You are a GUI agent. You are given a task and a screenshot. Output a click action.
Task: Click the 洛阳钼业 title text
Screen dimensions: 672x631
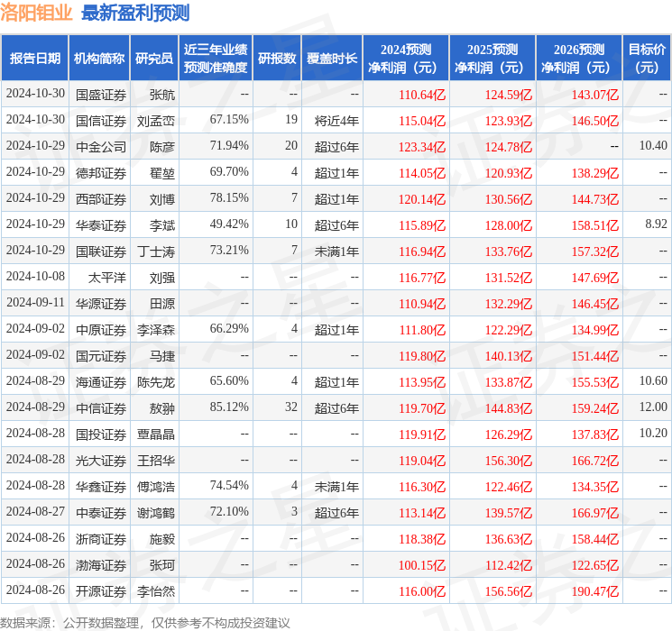click(x=36, y=13)
